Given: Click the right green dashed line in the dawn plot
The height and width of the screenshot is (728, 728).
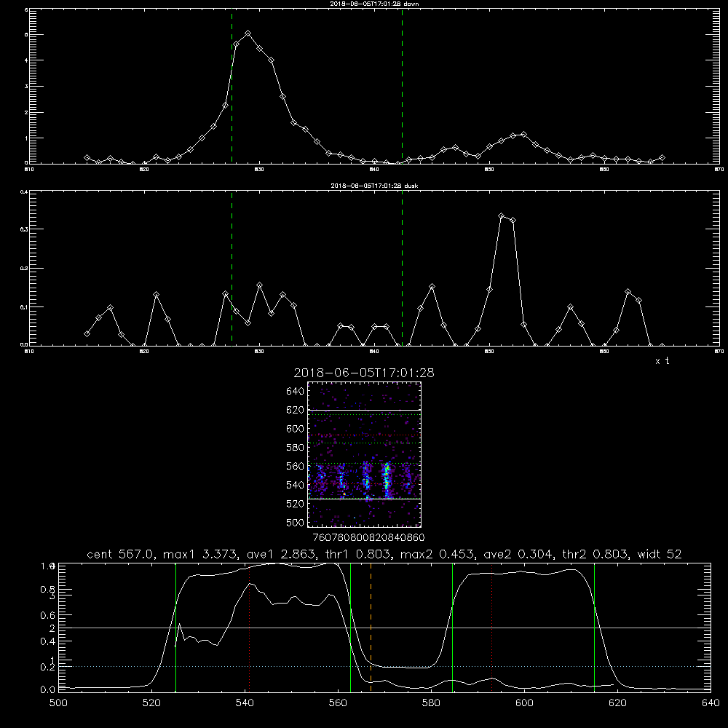Looking at the screenshot, I should 402,86.
